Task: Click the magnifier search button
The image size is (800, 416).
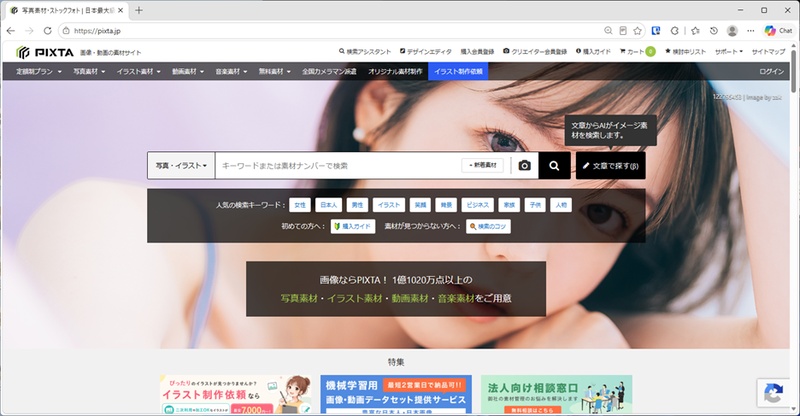Action: click(554, 165)
